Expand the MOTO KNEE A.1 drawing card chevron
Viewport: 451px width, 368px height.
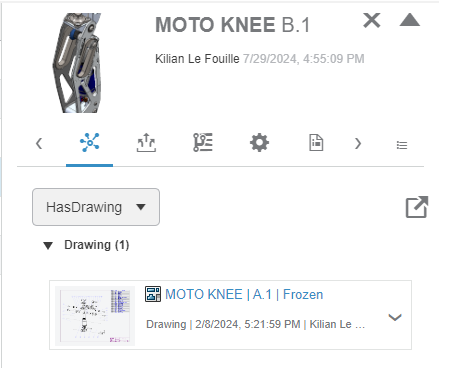pyautogui.click(x=395, y=317)
